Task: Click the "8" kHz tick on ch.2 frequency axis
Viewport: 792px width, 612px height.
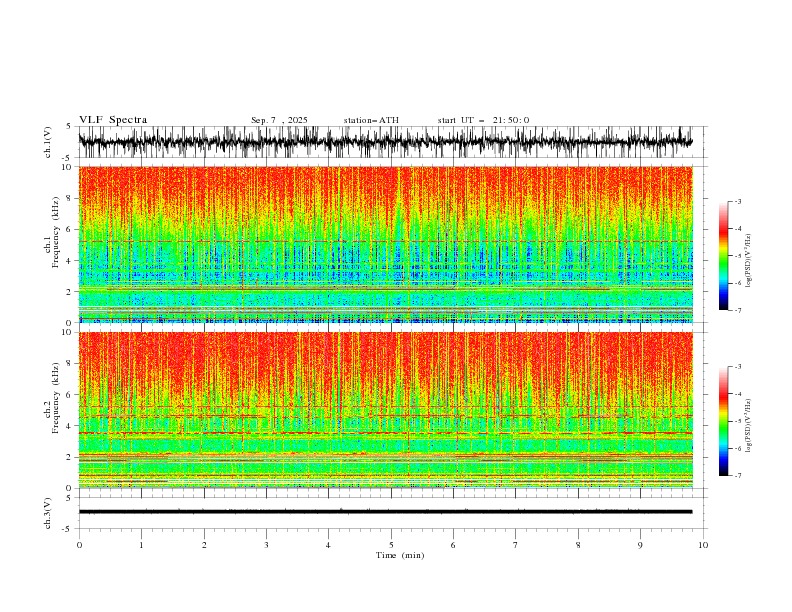Action: (69, 364)
